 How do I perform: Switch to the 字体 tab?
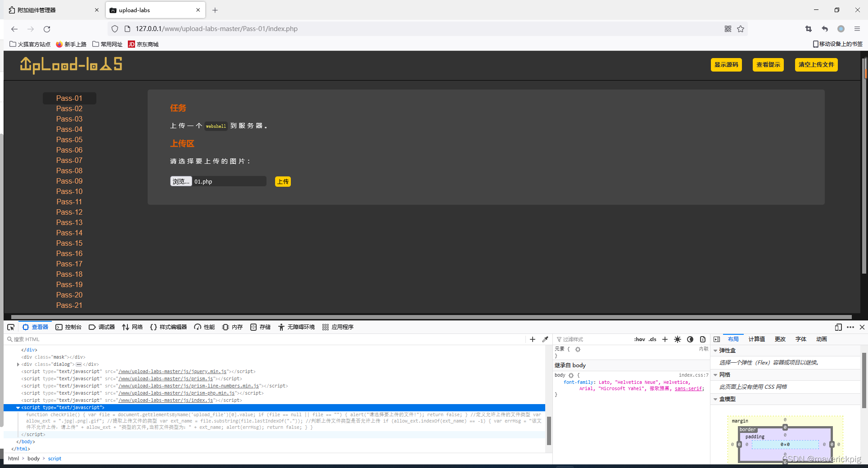(801, 339)
